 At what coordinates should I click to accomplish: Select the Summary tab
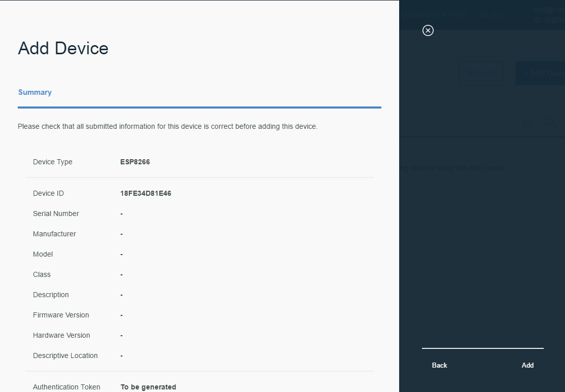[35, 92]
